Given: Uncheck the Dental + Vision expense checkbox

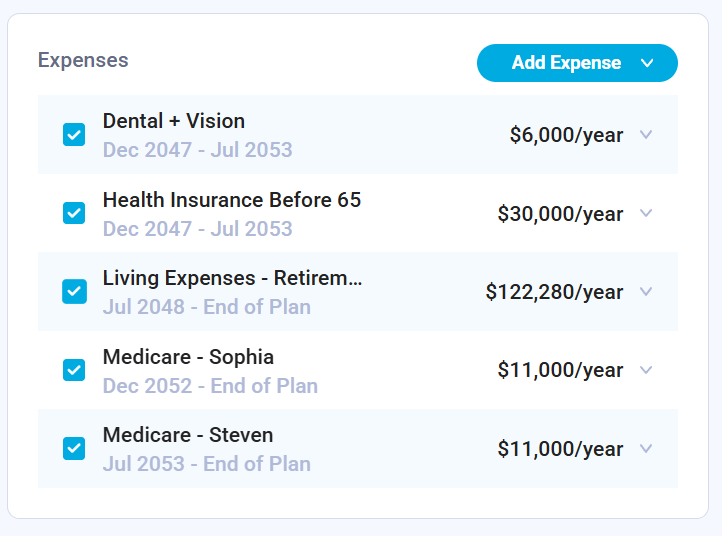Looking at the screenshot, I should [74, 135].
